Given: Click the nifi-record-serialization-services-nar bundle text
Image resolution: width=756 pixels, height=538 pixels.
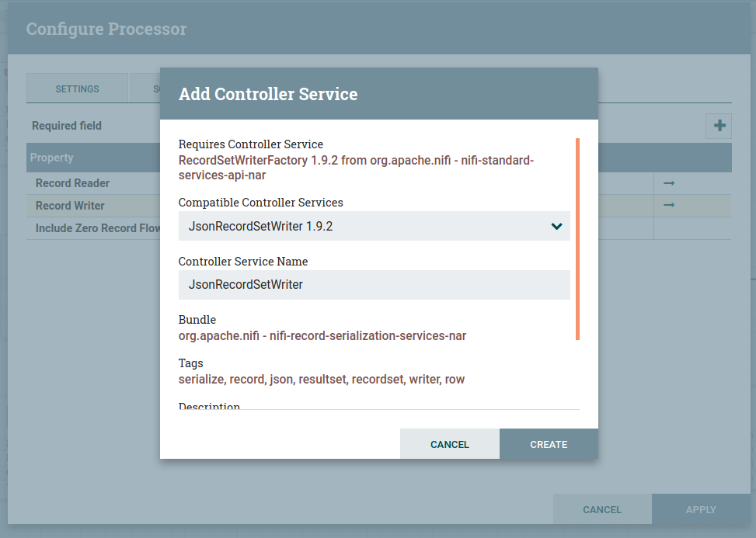Looking at the screenshot, I should pyautogui.click(x=322, y=336).
